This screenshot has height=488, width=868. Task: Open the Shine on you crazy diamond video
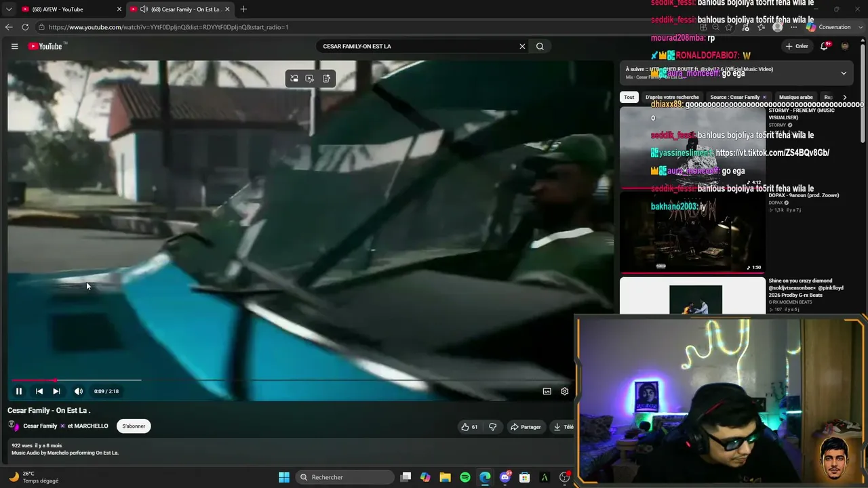click(x=692, y=296)
